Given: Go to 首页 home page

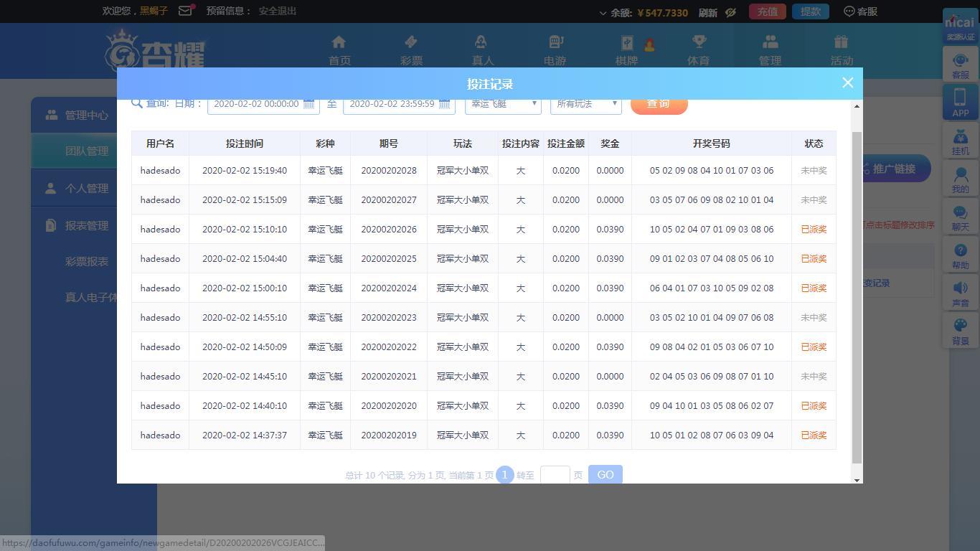Looking at the screenshot, I should pyautogui.click(x=339, y=51).
